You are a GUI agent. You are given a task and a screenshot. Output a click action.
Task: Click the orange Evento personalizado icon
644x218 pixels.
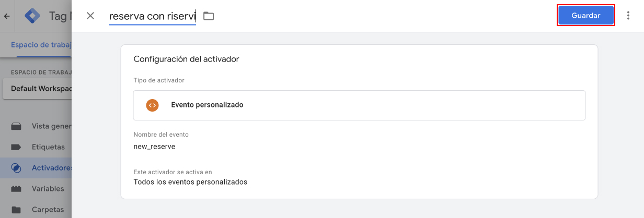click(152, 105)
